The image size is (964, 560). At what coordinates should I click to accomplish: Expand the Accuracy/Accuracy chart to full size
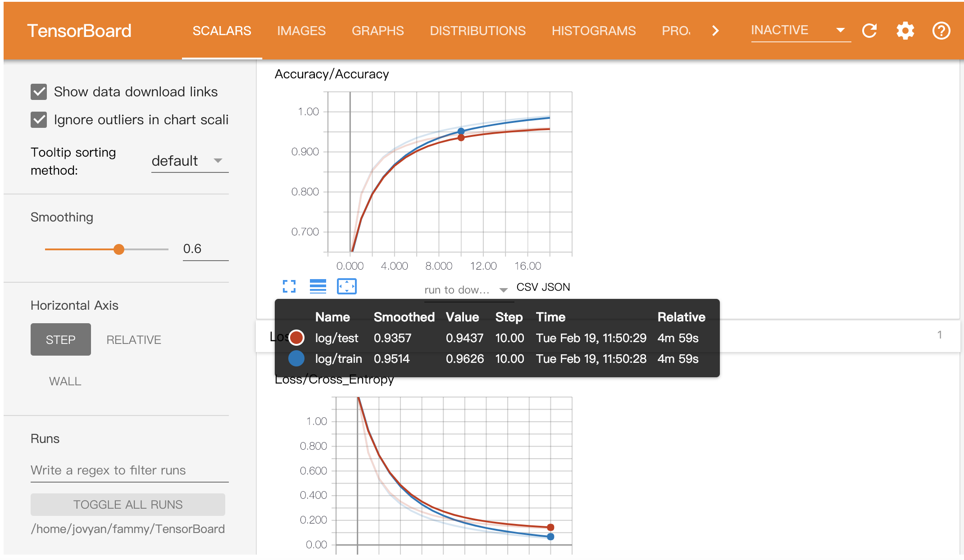[289, 286]
